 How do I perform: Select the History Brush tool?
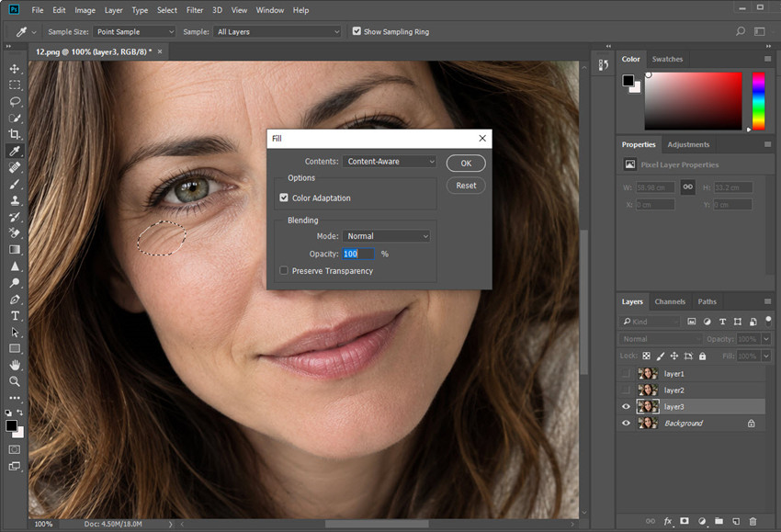[15, 217]
